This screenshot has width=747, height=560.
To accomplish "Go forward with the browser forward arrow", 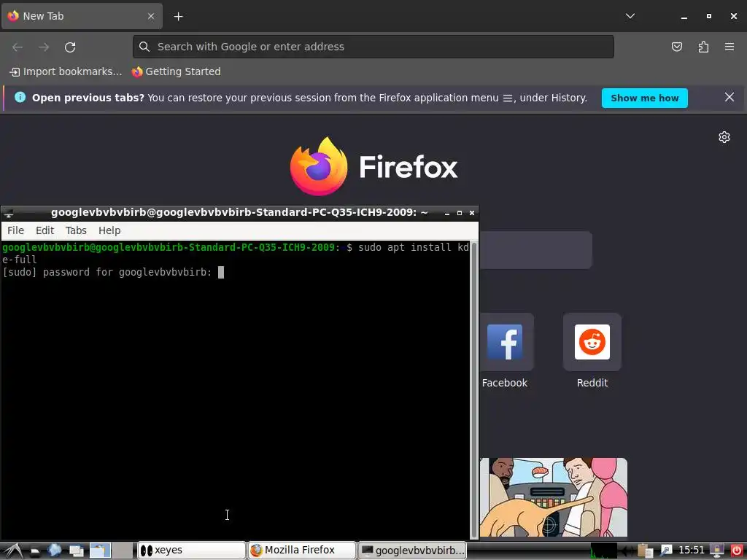I will point(44,47).
